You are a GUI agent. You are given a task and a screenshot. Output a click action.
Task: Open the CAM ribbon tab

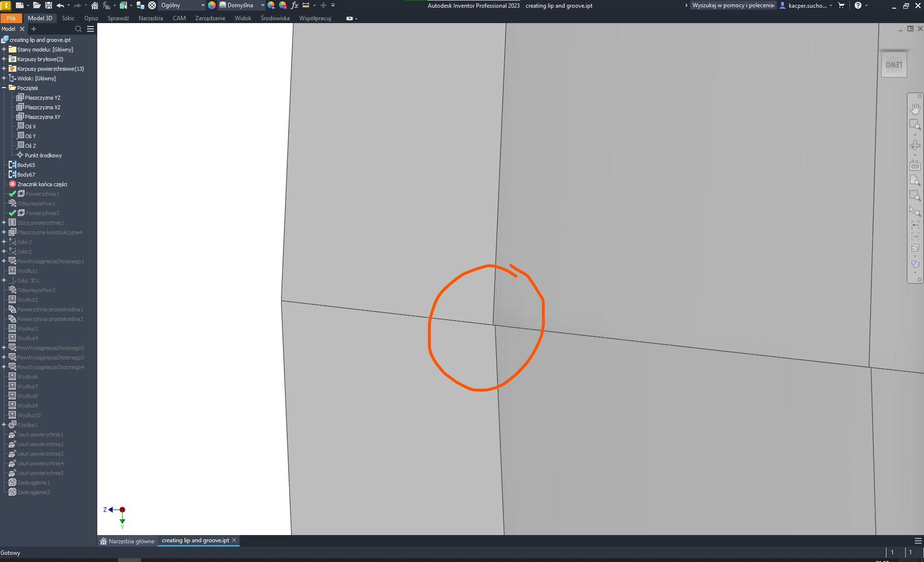(179, 18)
